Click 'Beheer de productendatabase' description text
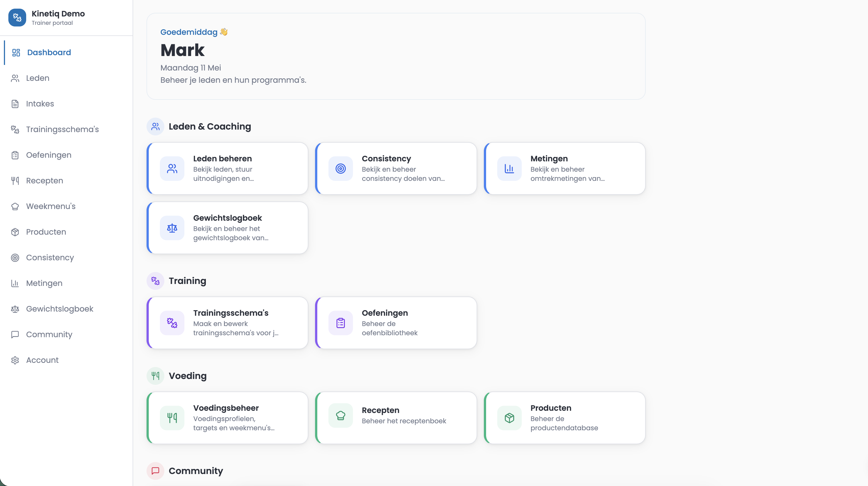This screenshot has height=486, width=868. (x=564, y=423)
